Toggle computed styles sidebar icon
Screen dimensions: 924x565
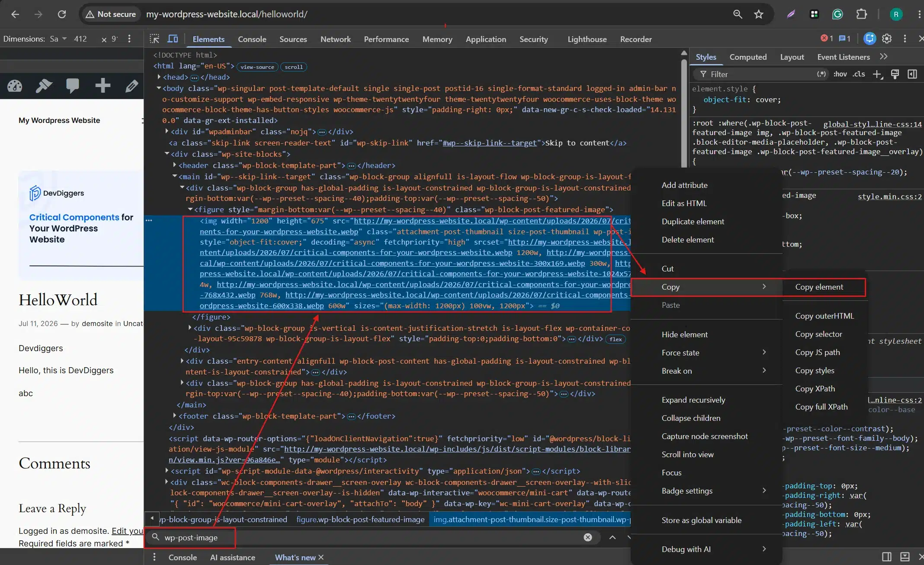912,74
